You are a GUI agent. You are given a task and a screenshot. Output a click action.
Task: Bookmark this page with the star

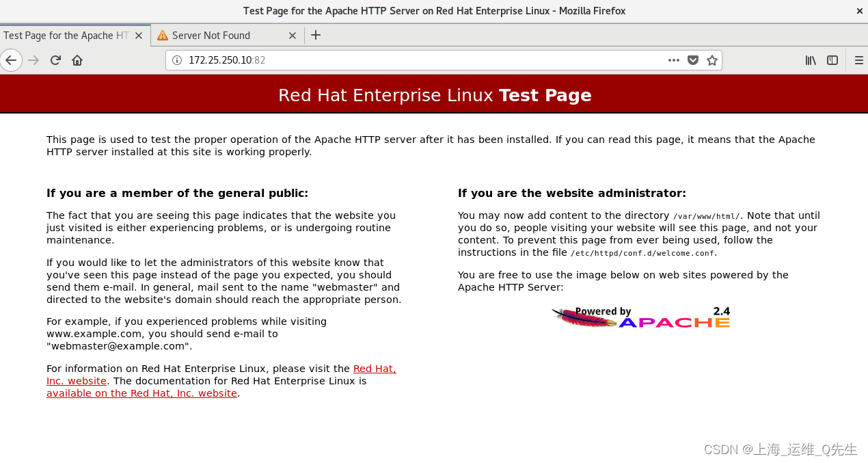[712, 60]
